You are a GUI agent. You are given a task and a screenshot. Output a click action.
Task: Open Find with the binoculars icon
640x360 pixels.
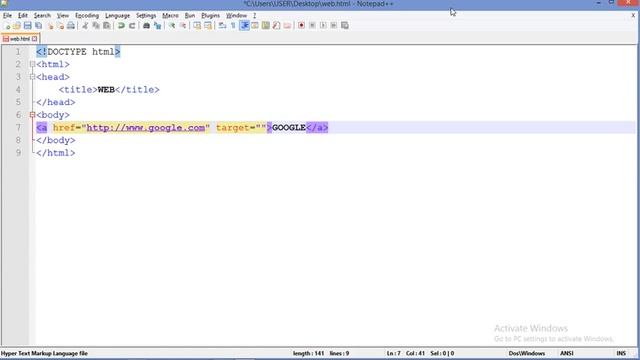point(146,26)
